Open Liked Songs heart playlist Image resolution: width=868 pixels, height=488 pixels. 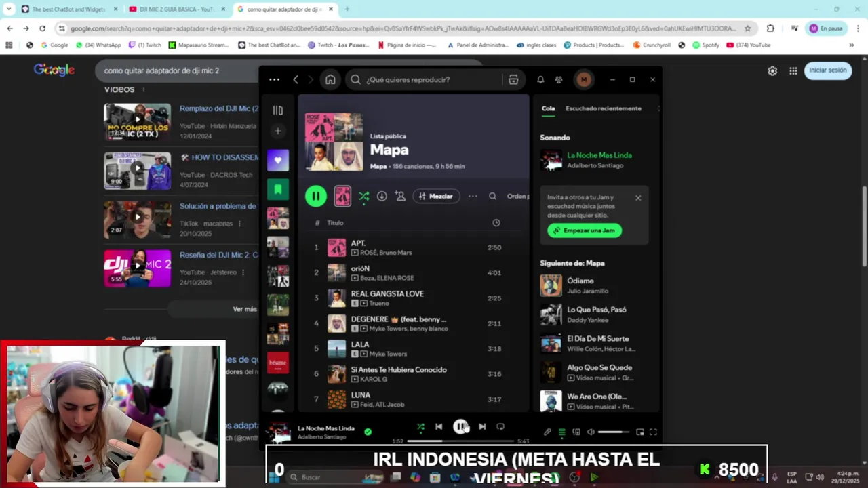(x=277, y=160)
